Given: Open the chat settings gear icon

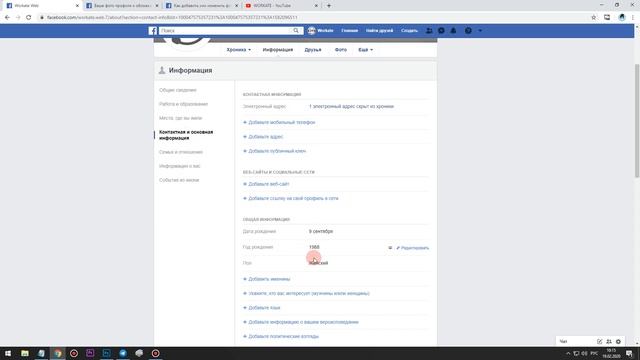Looking at the screenshot, I should tap(618, 342).
